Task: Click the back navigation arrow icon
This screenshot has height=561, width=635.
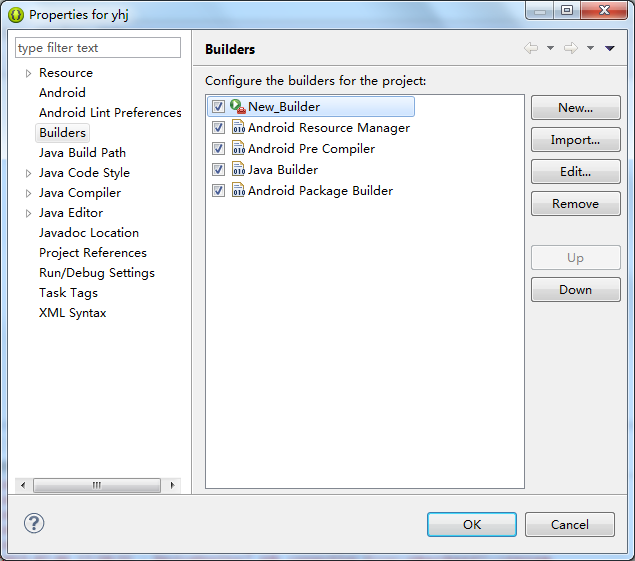Action: pyautogui.click(x=531, y=48)
